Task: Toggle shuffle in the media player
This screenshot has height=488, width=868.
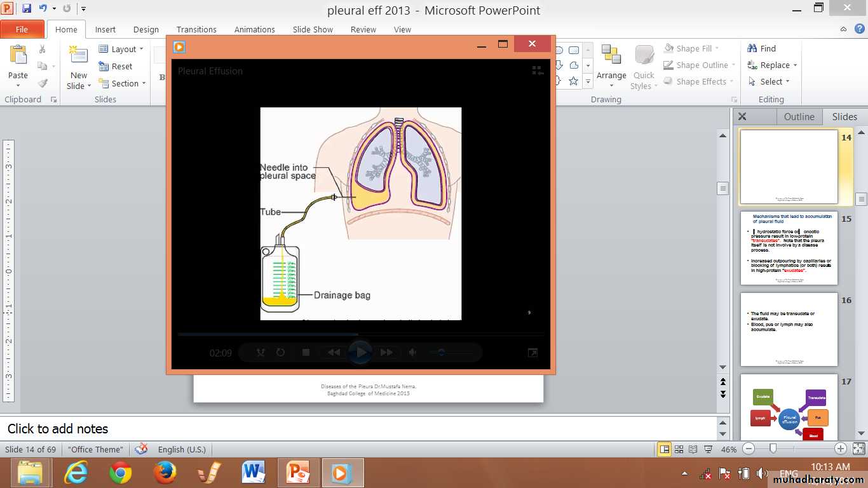Action: (x=261, y=353)
